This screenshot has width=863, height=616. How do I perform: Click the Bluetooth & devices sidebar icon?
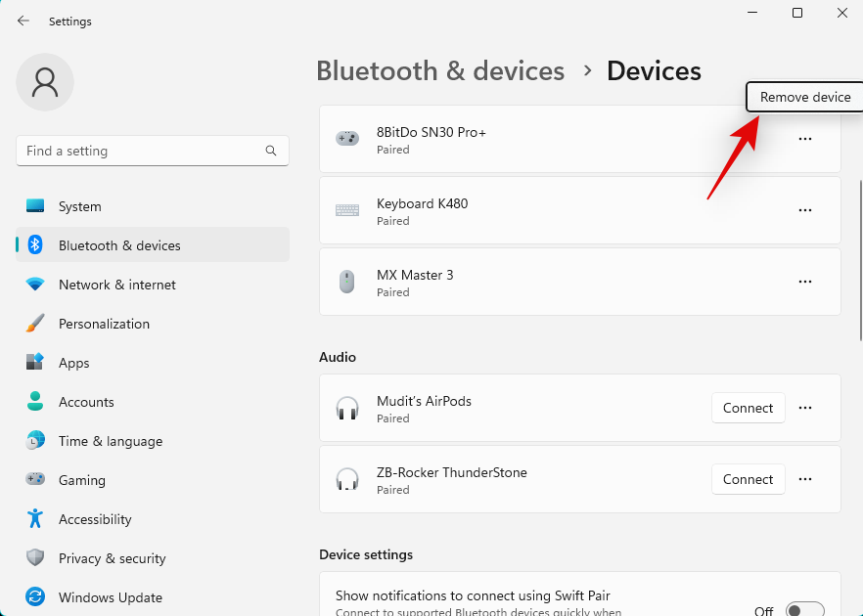pos(35,244)
